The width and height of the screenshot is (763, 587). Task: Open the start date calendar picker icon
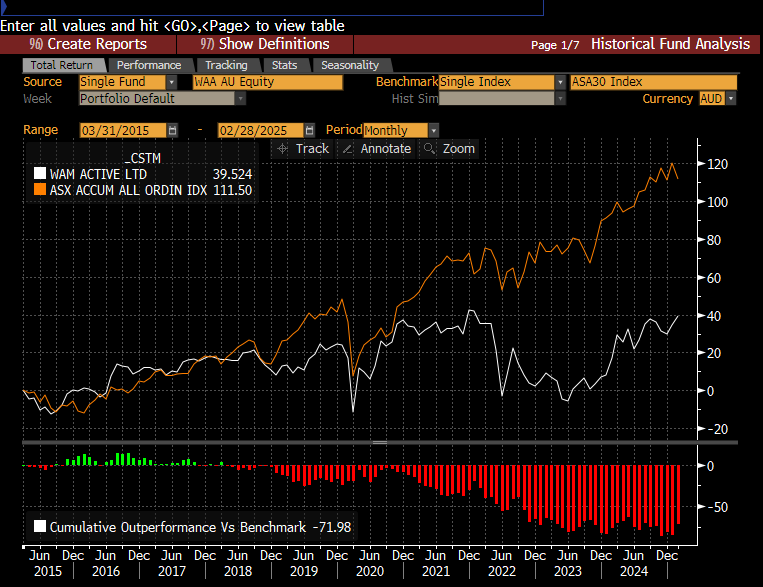172,130
